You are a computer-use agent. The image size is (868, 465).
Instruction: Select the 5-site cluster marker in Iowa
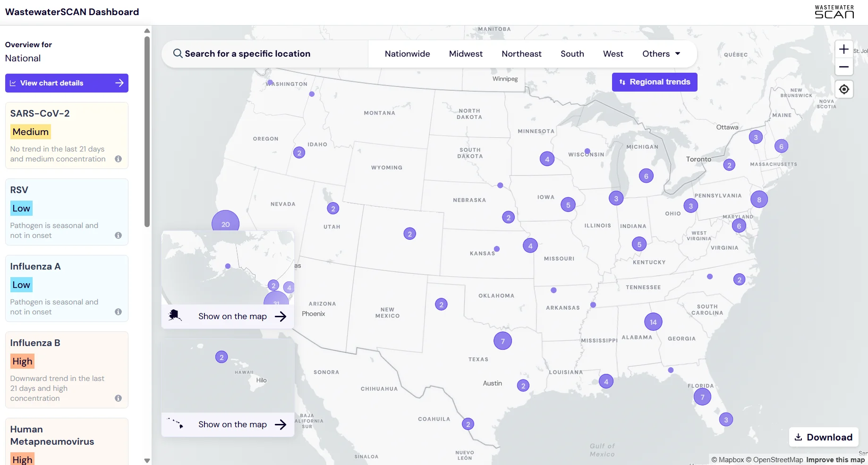568,205
